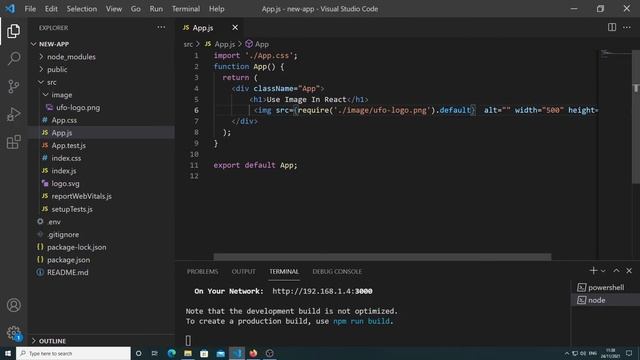Select the powershell terminal instance
Viewport: 640px width, 360px height.
[605, 287]
